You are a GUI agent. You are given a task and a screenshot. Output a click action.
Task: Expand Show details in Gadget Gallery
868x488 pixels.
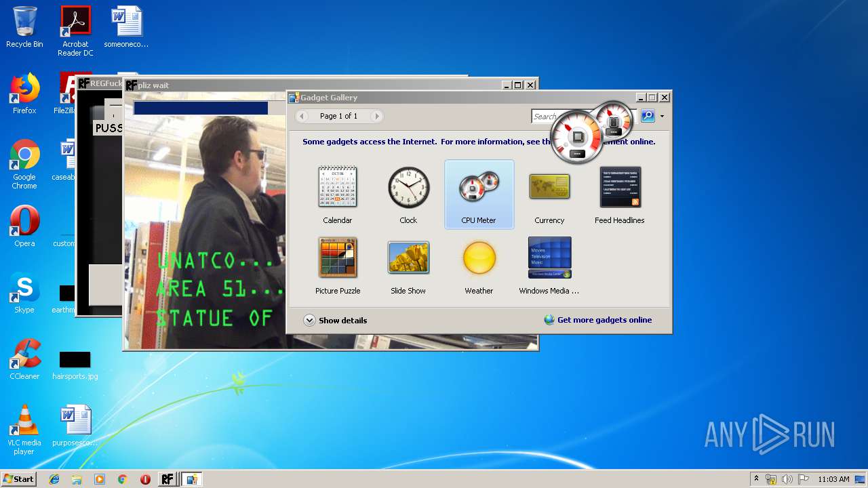[x=335, y=321]
